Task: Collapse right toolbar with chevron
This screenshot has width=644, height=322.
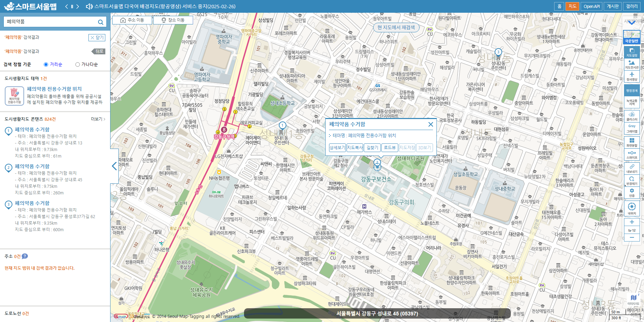Action: coord(632,23)
